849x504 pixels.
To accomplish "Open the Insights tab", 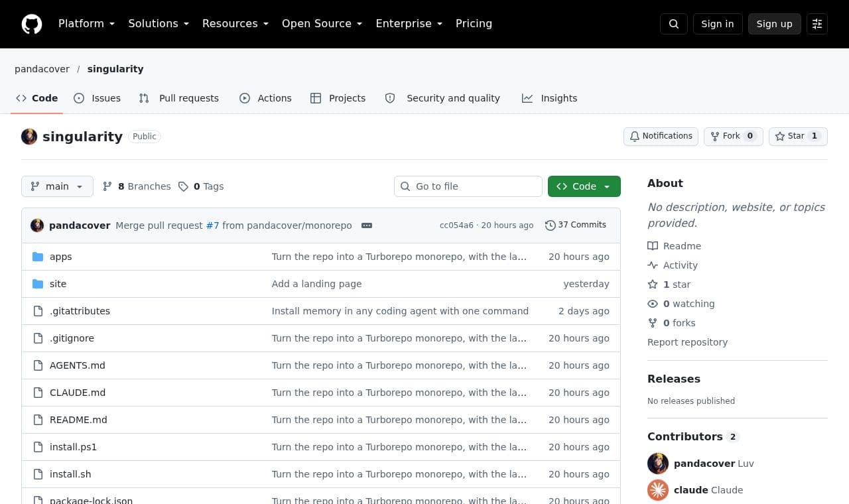I will click(x=550, y=98).
